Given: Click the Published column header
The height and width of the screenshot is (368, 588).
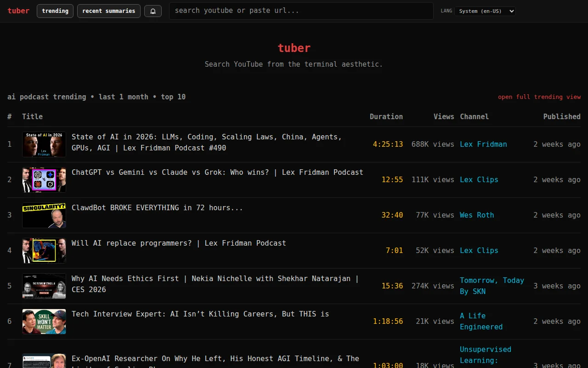Looking at the screenshot, I should point(562,116).
